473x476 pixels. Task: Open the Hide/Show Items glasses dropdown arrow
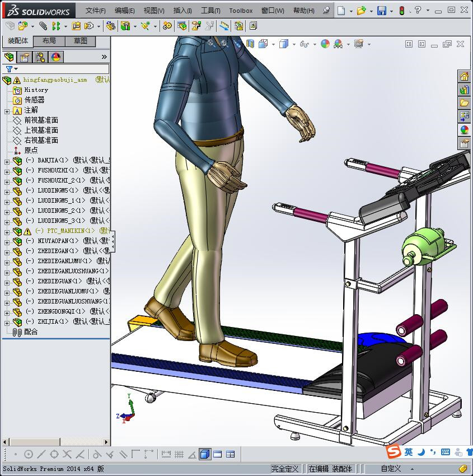click(x=315, y=45)
